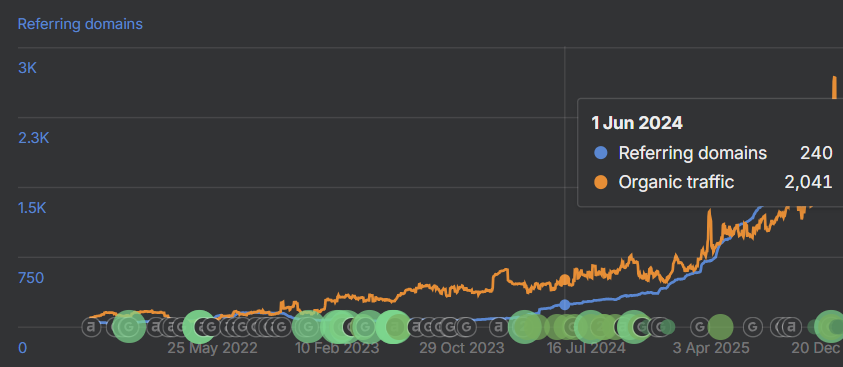Click the Referring domains axis title
The image size is (843, 367).
(80, 24)
